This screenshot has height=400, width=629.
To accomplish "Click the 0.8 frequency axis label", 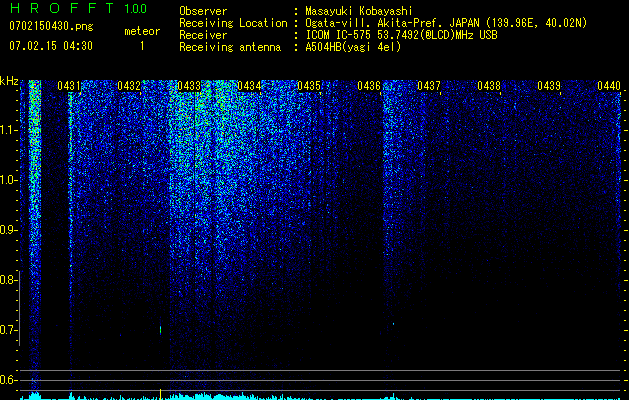I will click(7, 280).
